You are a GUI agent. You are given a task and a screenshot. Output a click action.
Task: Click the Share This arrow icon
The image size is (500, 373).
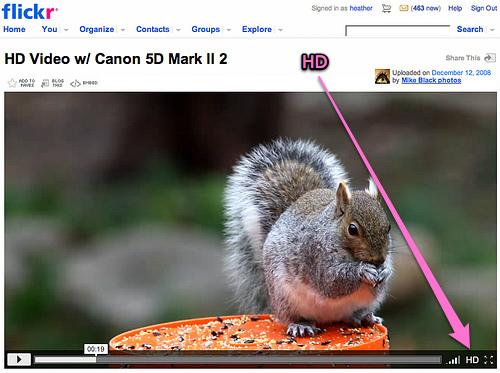click(490, 58)
